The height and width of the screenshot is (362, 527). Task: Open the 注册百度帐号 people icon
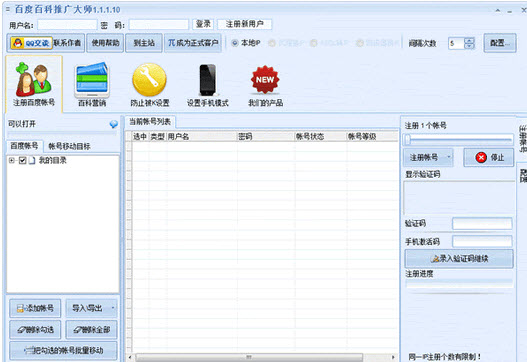click(x=34, y=80)
